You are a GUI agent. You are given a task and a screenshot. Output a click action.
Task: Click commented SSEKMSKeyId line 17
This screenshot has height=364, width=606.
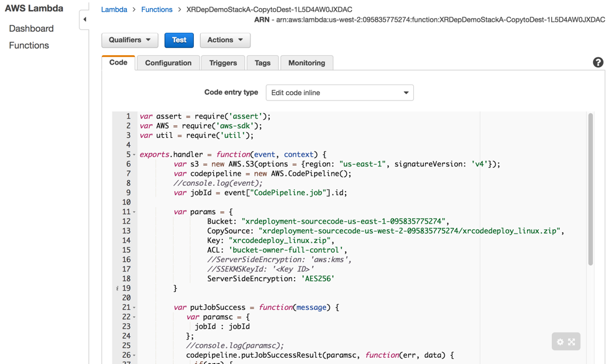(x=261, y=270)
